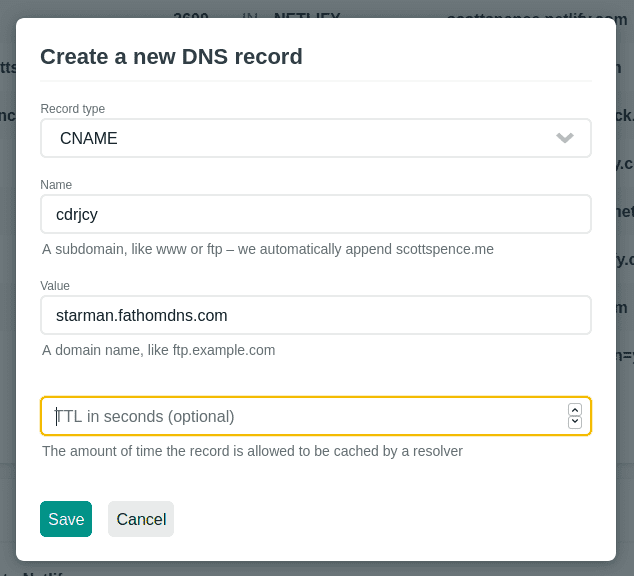Click the ftp.example.com hint under Value
Image resolution: width=634 pixels, height=576 pixels.
click(158, 350)
